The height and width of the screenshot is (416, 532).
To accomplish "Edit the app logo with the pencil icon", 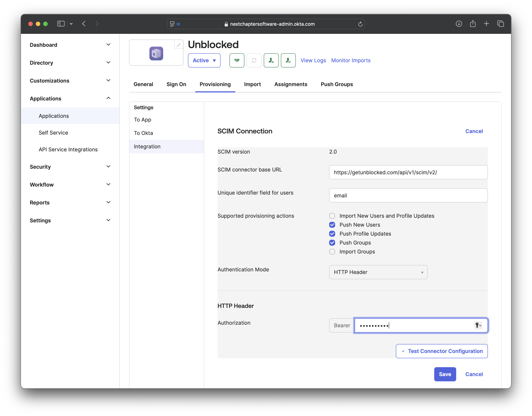I will 178,45.
